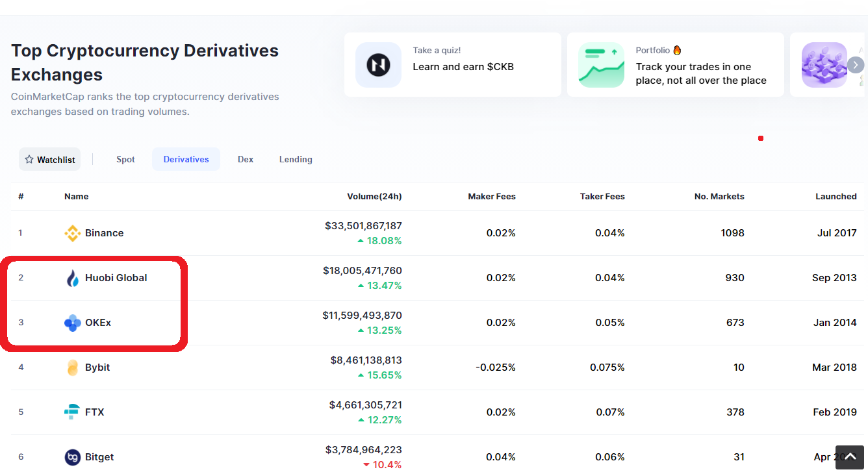Select the Derivatives tab

pyautogui.click(x=186, y=159)
